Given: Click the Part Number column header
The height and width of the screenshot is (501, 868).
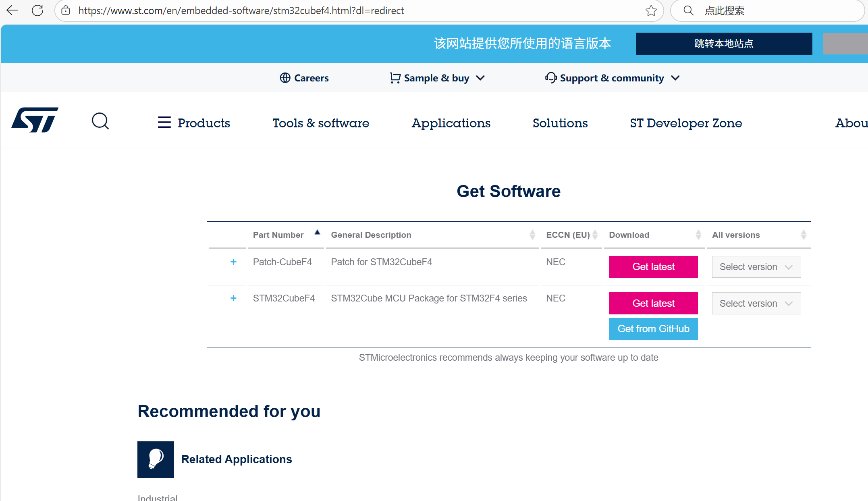Looking at the screenshot, I should pos(278,235).
